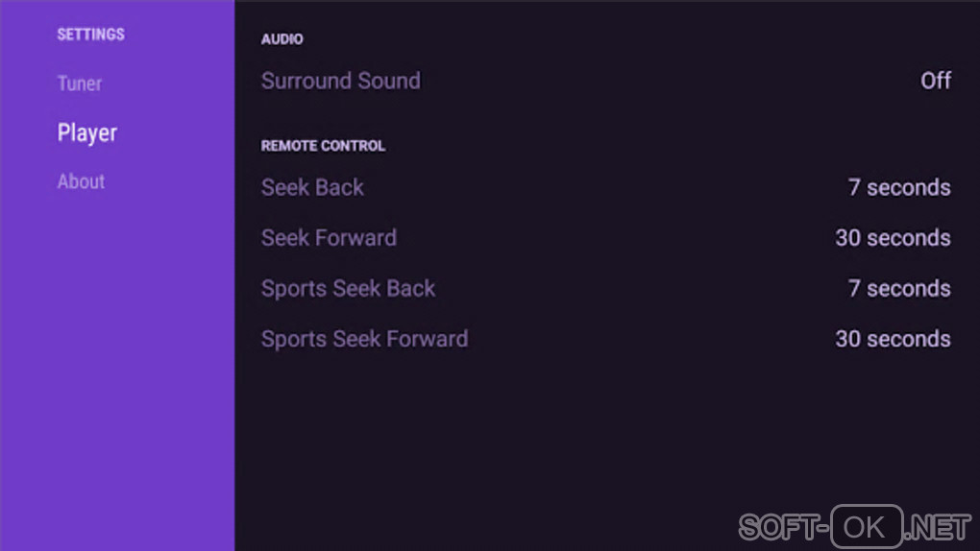Select the Player settings section

pyautogui.click(x=87, y=132)
